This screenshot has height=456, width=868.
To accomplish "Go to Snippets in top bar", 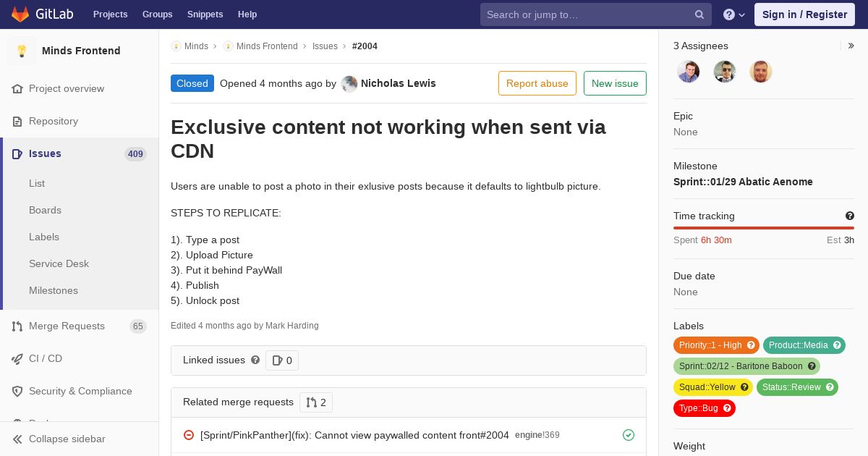I will point(205,14).
